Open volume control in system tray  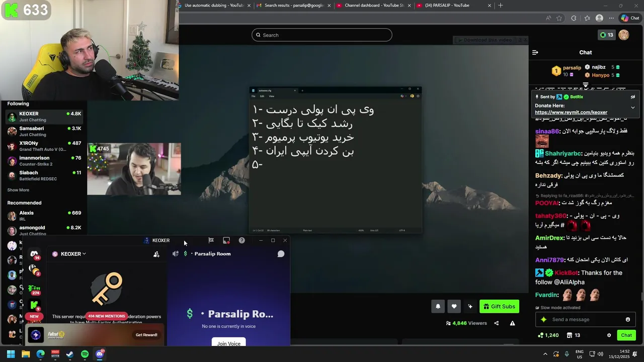coord(601,354)
